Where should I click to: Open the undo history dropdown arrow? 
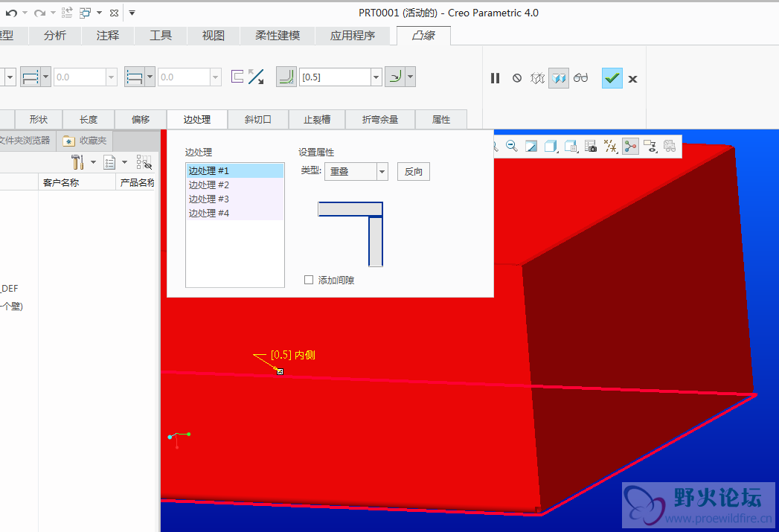(x=25, y=13)
